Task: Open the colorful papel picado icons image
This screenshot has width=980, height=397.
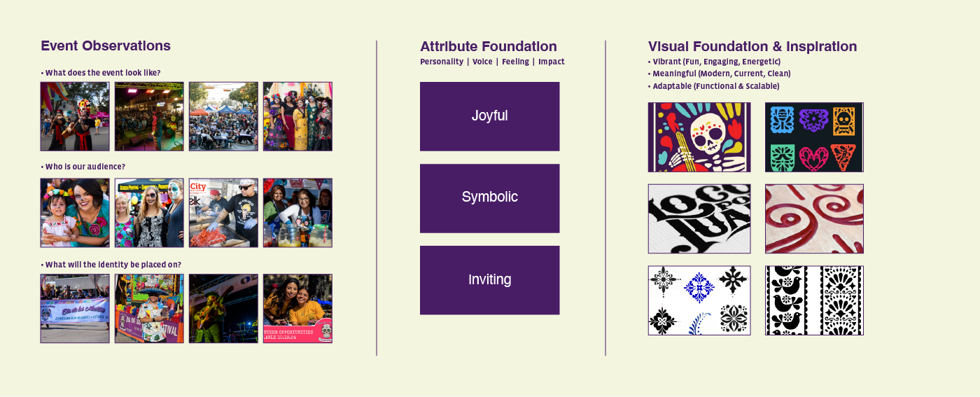Action: 814,137
